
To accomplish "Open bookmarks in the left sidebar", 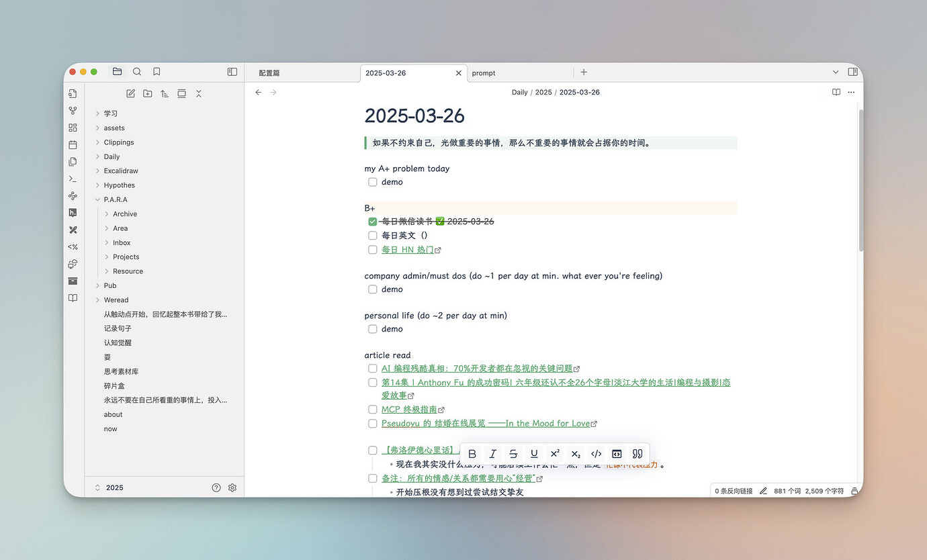I will click(x=157, y=72).
